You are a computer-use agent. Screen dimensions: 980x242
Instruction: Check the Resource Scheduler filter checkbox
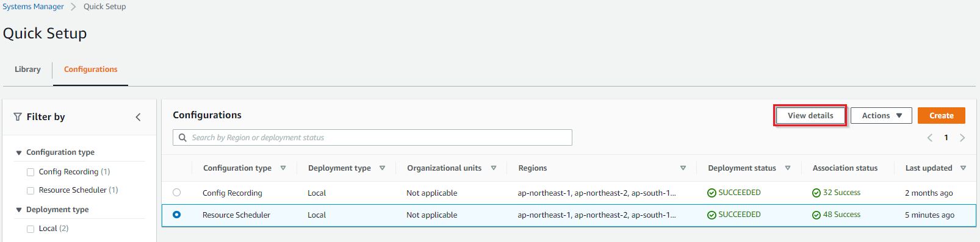(x=31, y=191)
